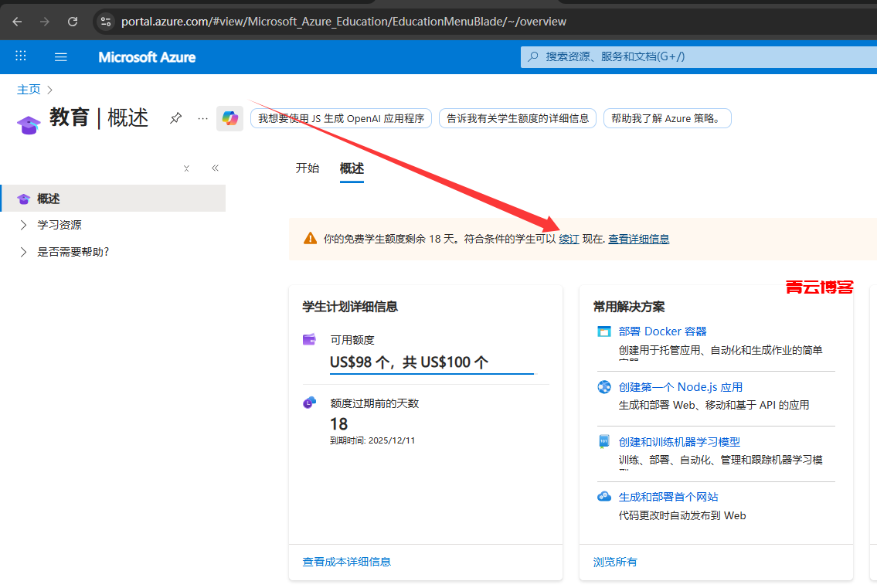
Task: Open site information icon in address bar
Action: pos(106,22)
